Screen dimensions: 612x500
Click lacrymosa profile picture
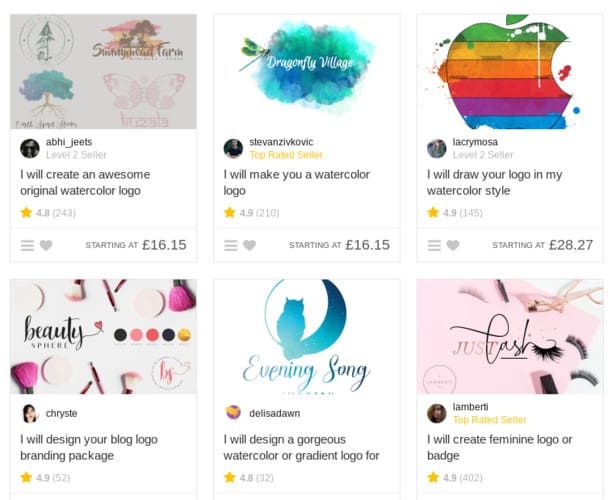pyautogui.click(x=437, y=148)
